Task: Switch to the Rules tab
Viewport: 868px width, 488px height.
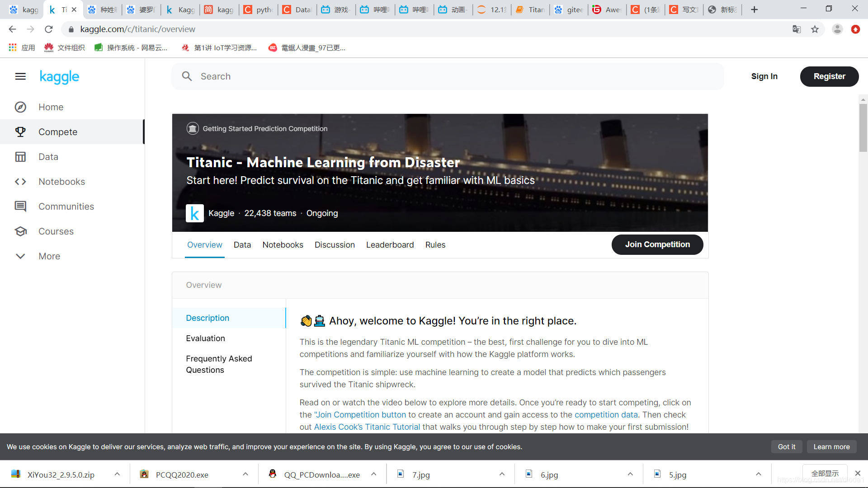Action: pos(435,245)
